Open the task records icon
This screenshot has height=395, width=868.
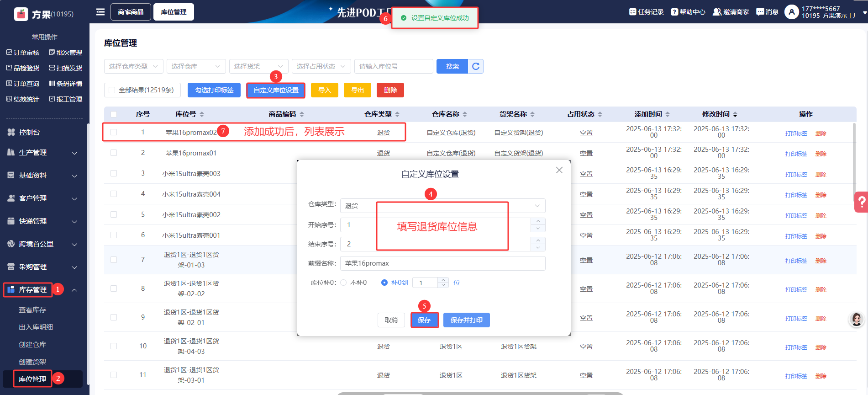(632, 12)
